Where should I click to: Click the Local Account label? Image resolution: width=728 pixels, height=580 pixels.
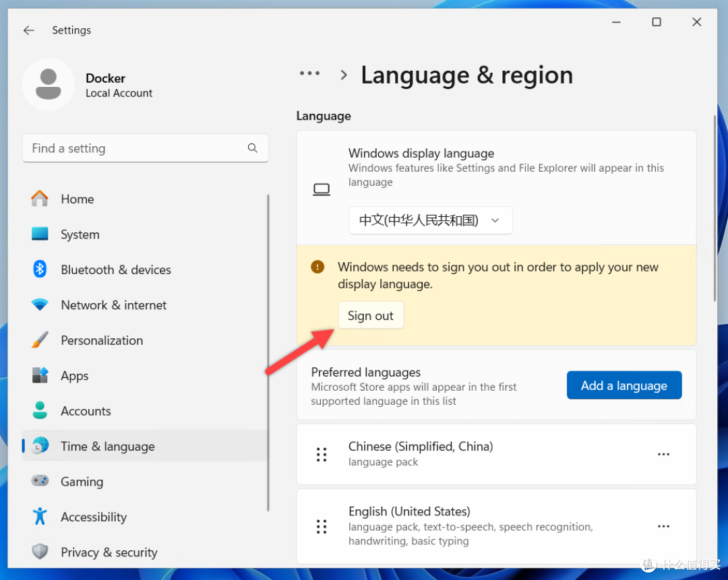point(119,93)
